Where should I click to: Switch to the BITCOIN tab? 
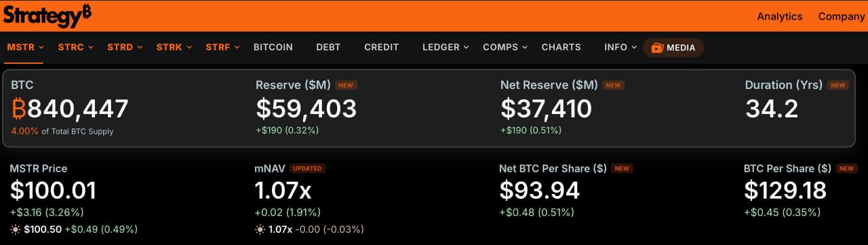[x=273, y=48]
